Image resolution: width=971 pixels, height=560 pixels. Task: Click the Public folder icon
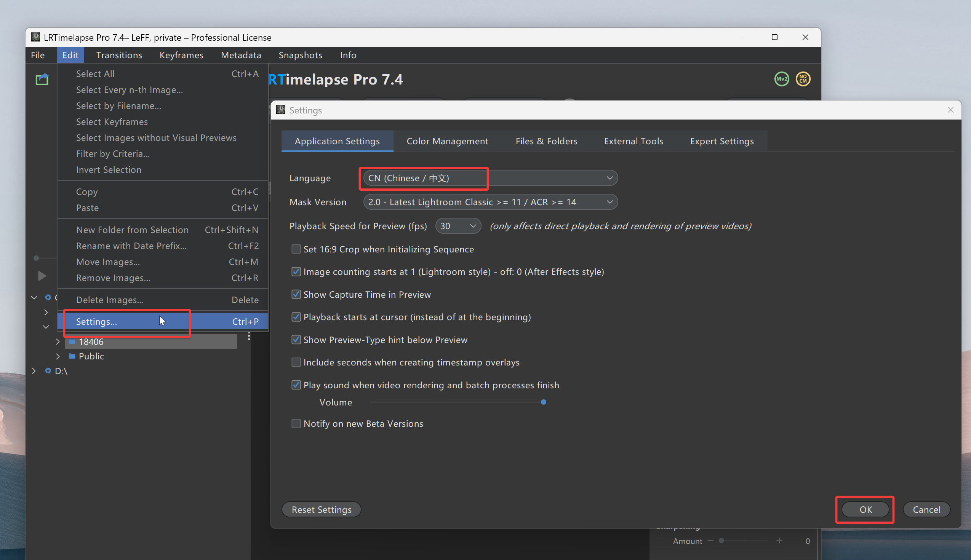pos(72,356)
